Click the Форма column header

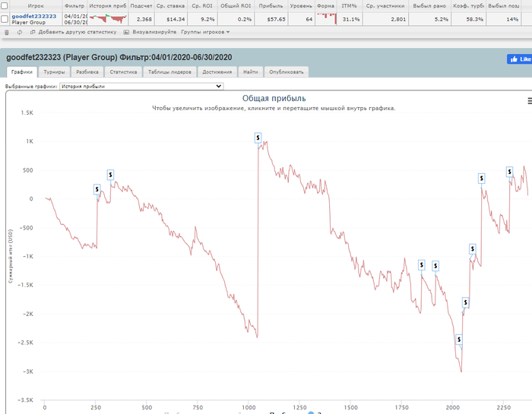325,6
